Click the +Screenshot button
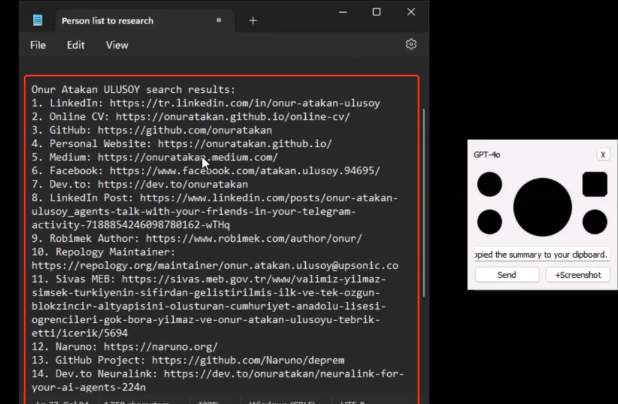This screenshot has width=618, height=404. coord(578,275)
